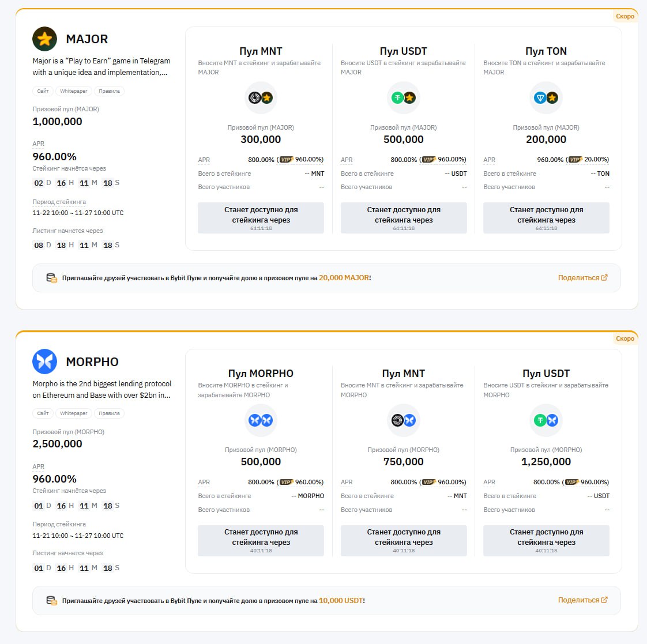Screen dimensions: 647x644
Task: Click the staking button in MORPHO's Пул USDT
Action: click(x=546, y=540)
